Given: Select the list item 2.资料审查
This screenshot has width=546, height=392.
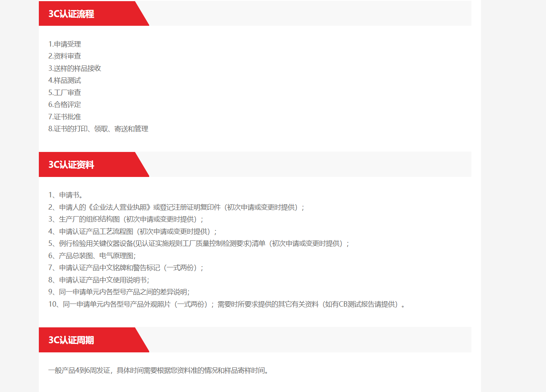Looking at the screenshot, I should pos(65,56).
